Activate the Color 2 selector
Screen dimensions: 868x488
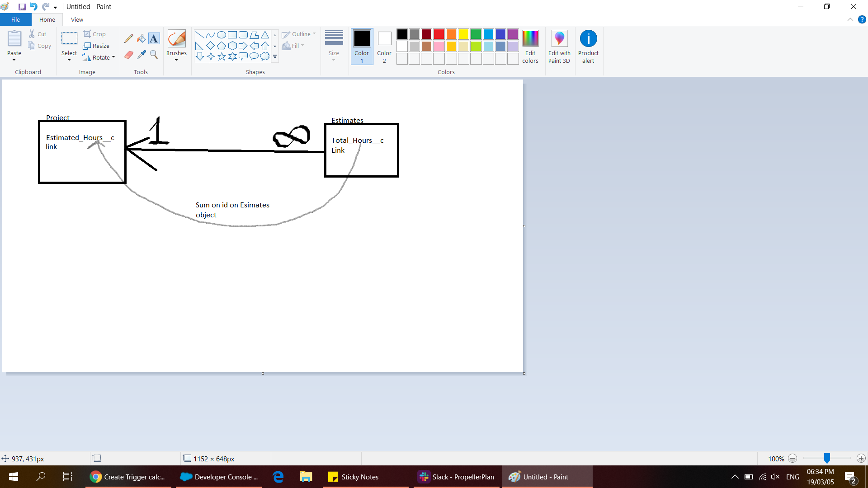coord(384,47)
